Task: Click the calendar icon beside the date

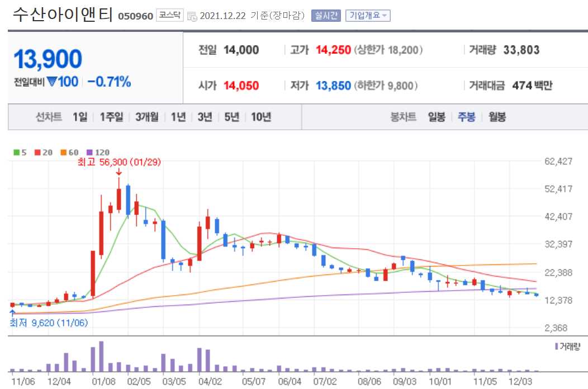Action: (192, 16)
